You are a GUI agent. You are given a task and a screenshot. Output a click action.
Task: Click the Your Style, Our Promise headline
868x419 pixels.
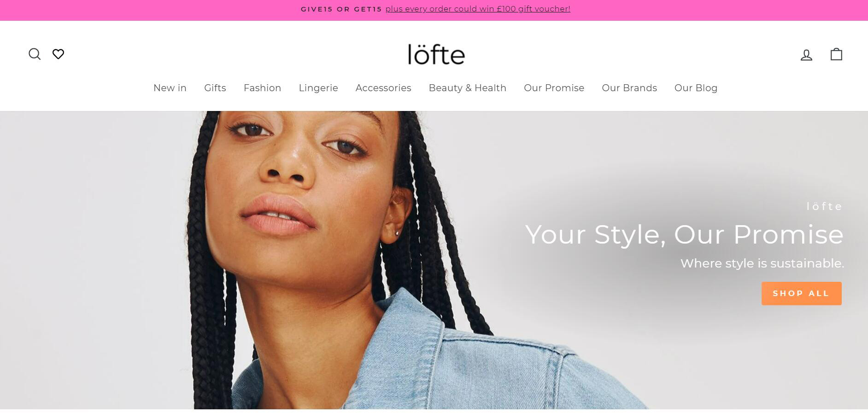tap(684, 235)
